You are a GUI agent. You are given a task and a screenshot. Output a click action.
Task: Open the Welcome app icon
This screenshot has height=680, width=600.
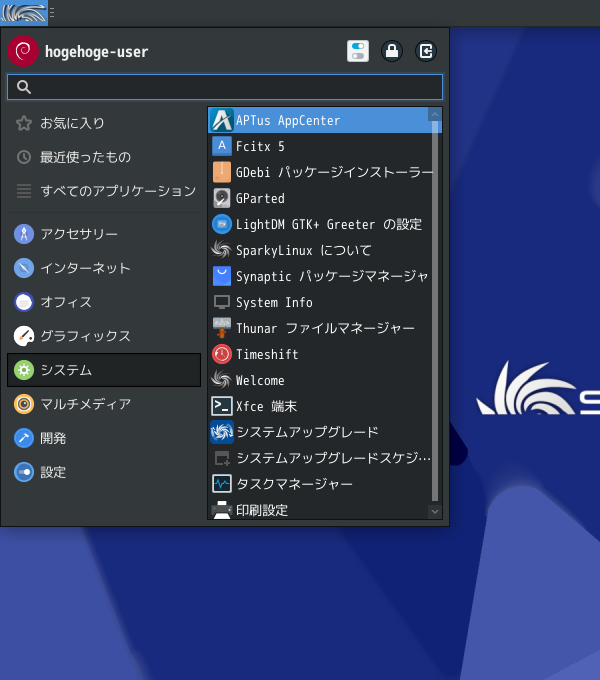coord(222,380)
